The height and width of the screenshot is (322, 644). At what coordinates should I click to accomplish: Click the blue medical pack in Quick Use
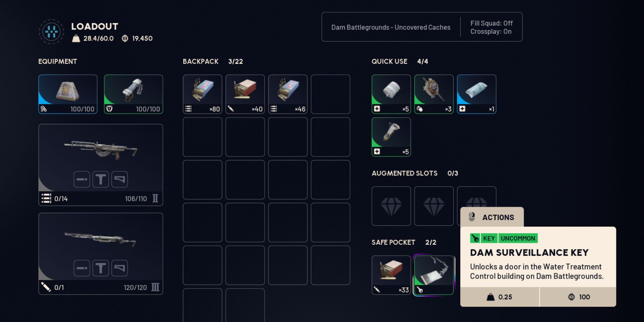click(477, 94)
